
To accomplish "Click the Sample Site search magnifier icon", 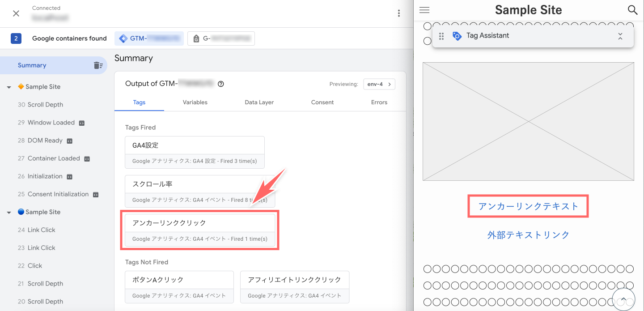I will (632, 10).
